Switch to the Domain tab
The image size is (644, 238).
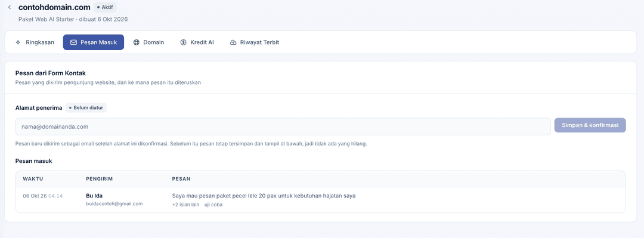tap(148, 42)
